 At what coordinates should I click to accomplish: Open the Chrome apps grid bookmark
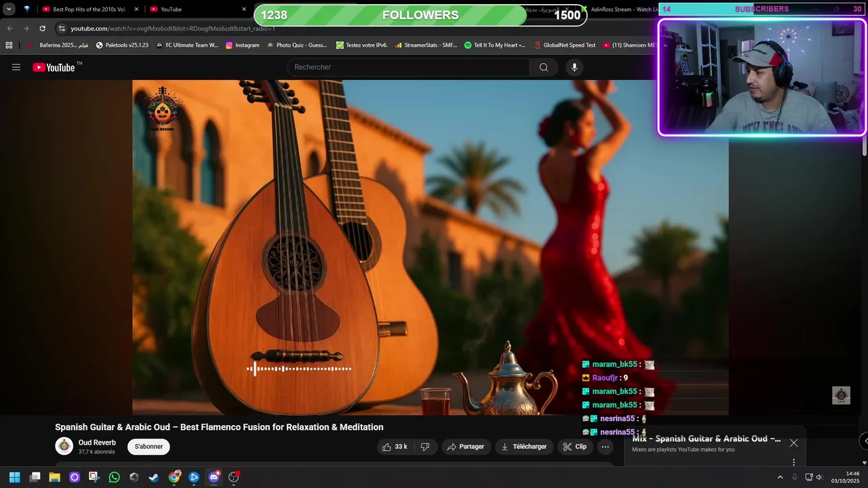tap(9, 45)
